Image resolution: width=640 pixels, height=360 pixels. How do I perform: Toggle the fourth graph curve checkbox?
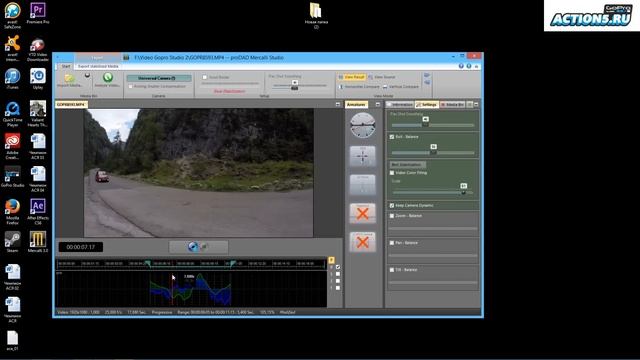338,288
